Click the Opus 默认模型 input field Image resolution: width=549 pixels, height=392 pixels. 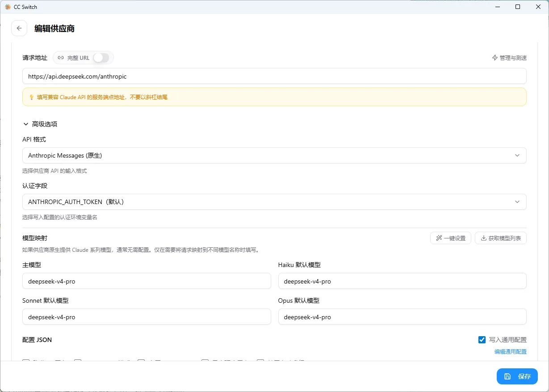402,317
